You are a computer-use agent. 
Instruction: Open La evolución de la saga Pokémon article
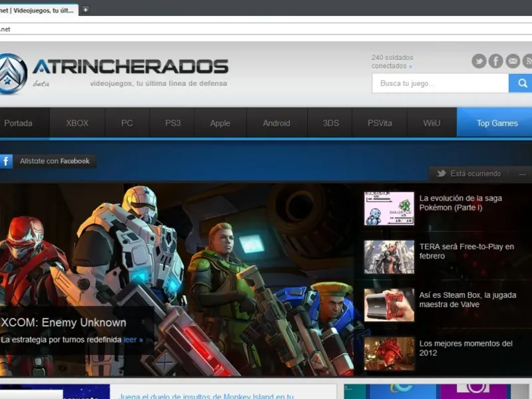click(x=460, y=203)
